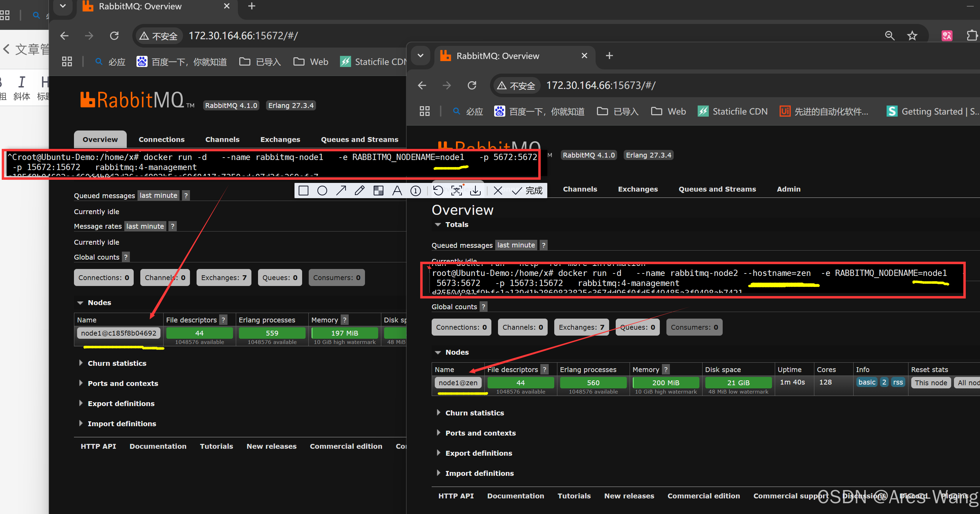Choose the text annotation tool
Viewport: 980px width, 514px height.
click(397, 191)
